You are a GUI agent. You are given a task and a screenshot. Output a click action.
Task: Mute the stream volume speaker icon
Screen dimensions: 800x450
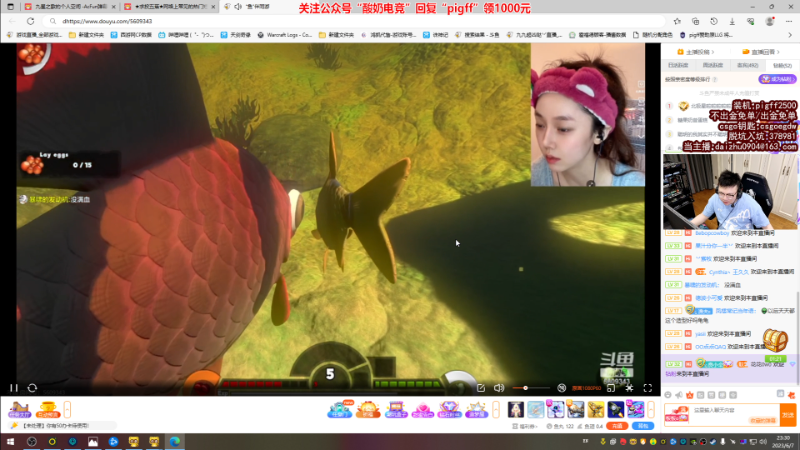pyautogui.click(x=498, y=388)
